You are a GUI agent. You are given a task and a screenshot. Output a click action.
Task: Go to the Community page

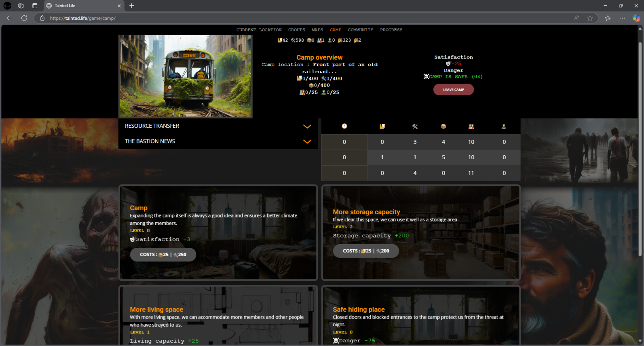(360, 30)
